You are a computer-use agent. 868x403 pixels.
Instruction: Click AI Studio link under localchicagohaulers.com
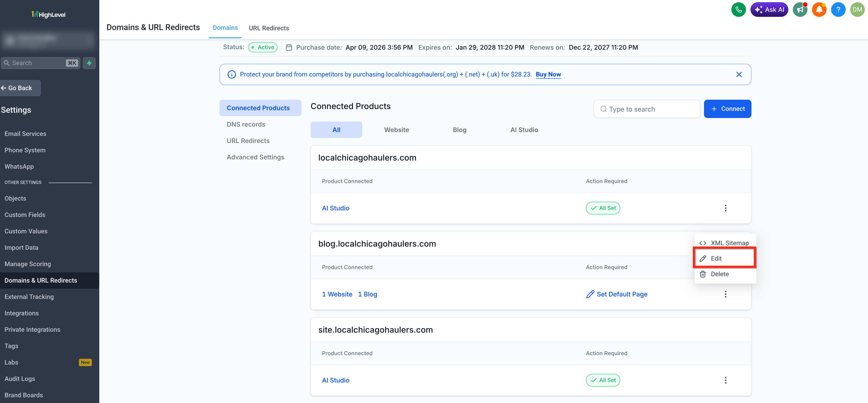335,208
